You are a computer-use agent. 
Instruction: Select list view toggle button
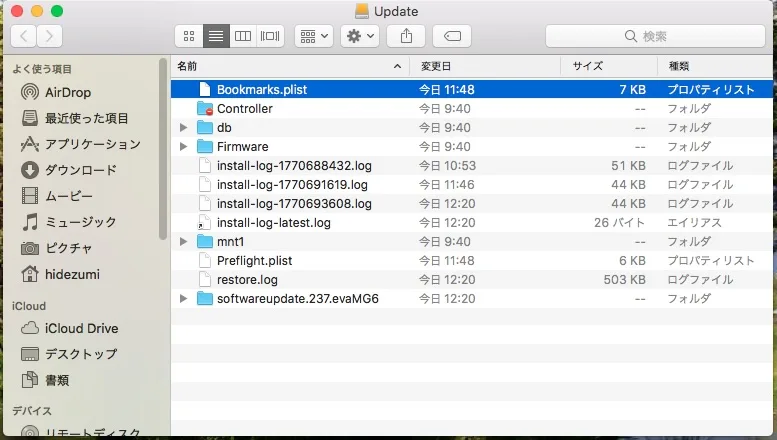[215, 36]
